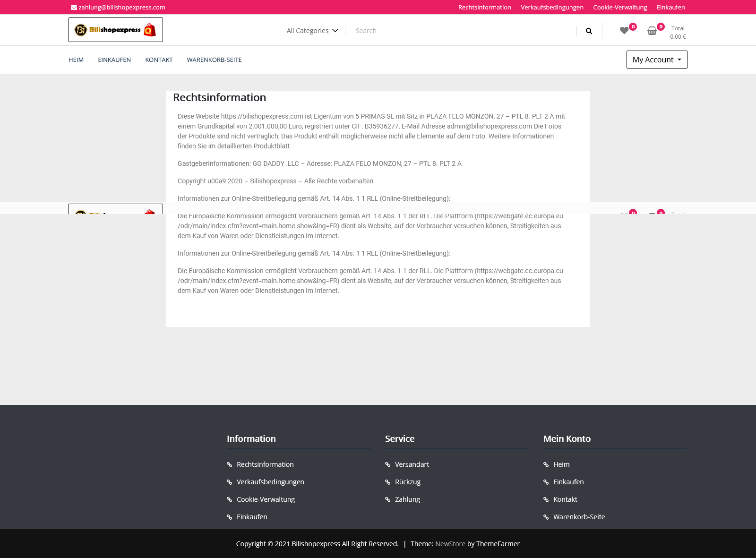Image resolution: width=756 pixels, height=558 pixels.
Task: Click the Mein Konto footer heading
Action: click(x=567, y=438)
